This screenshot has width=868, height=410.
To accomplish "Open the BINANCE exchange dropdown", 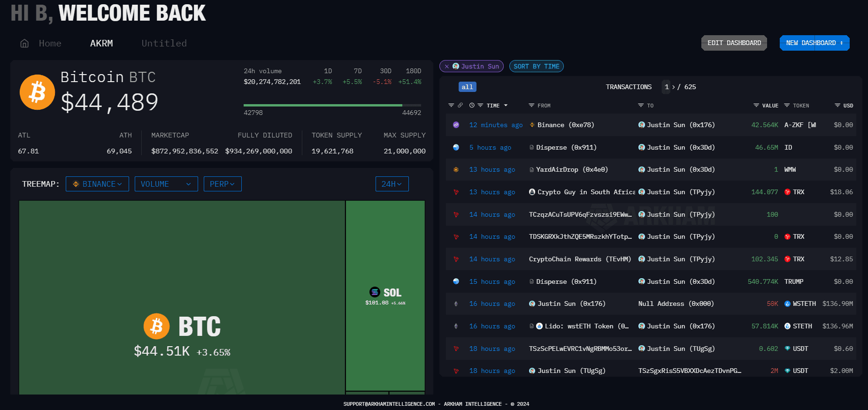I will click(x=97, y=184).
